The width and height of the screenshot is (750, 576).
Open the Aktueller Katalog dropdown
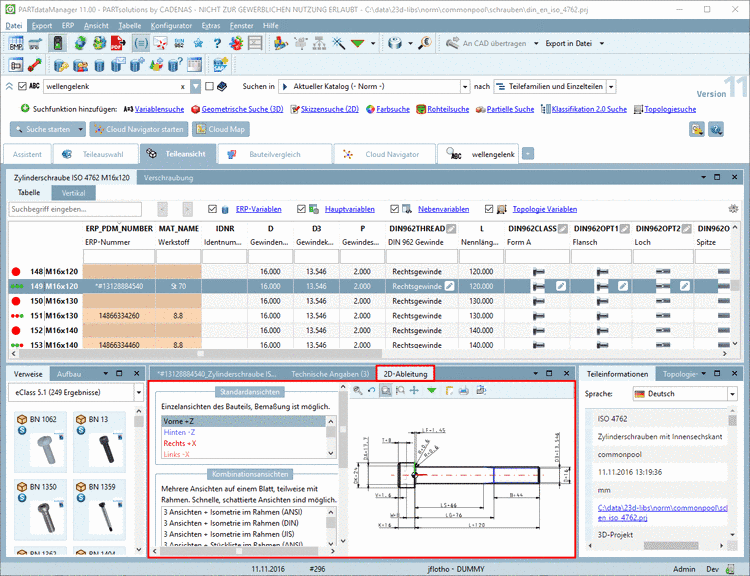[x=465, y=87]
